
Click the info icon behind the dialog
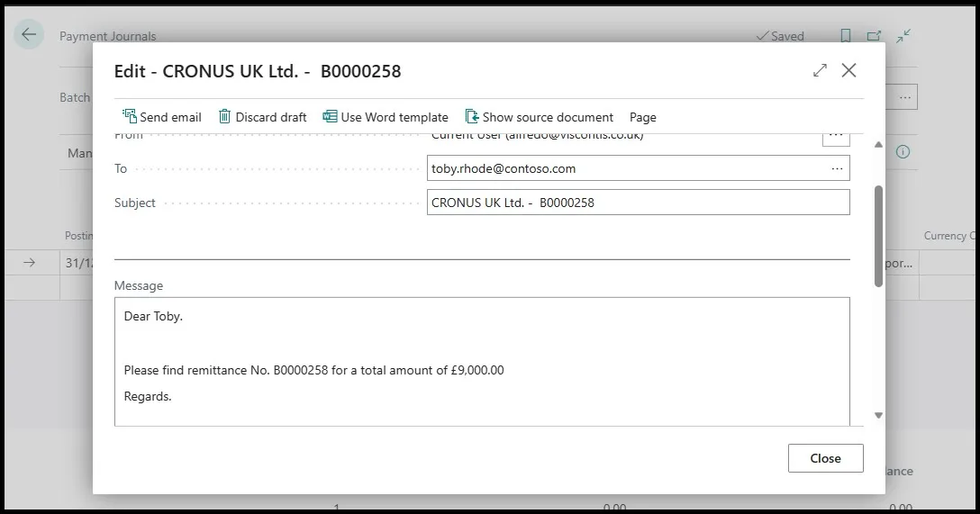[x=903, y=152]
